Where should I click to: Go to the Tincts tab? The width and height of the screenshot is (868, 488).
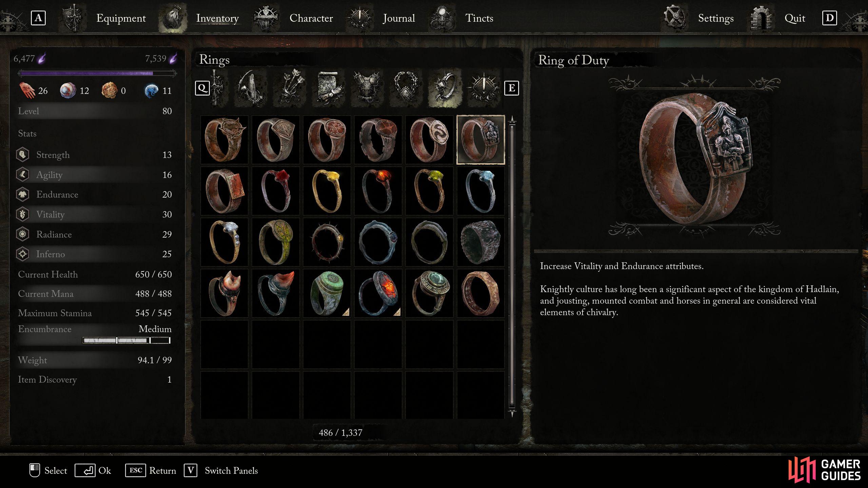(479, 18)
